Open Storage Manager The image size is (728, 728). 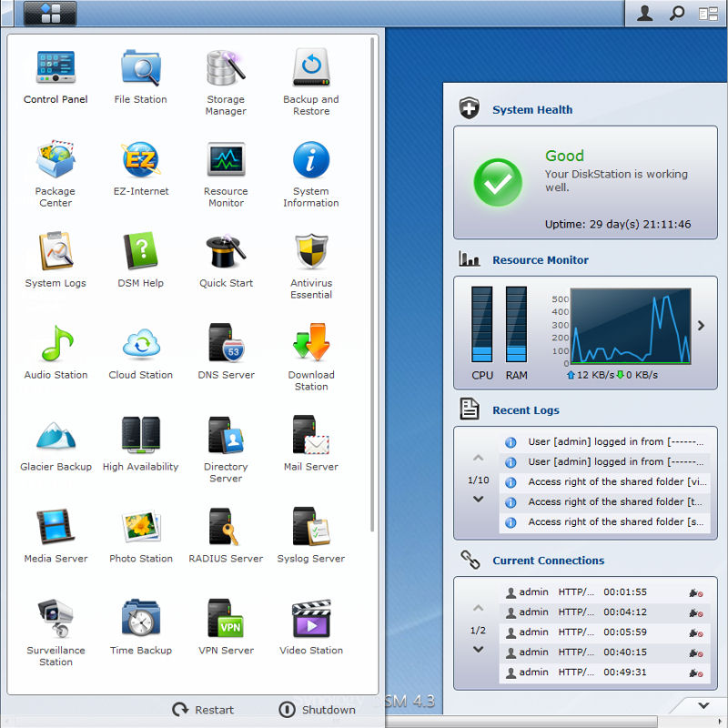226,83
